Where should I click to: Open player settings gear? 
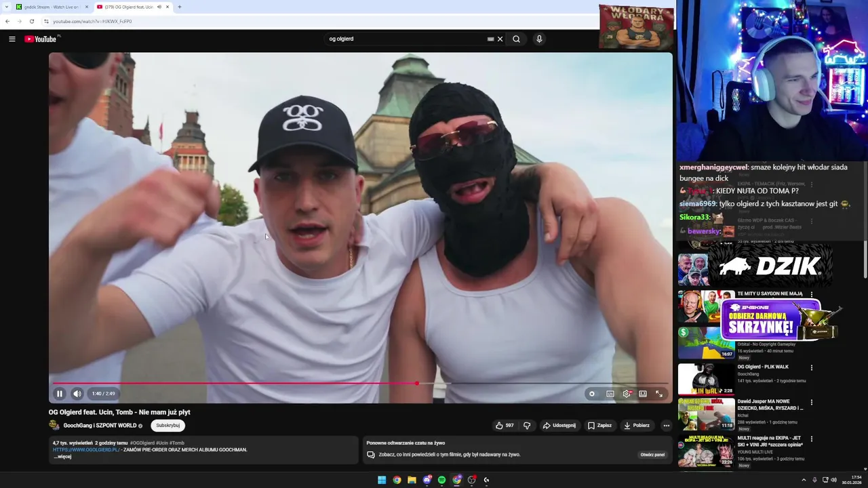pyautogui.click(x=627, y=394)
